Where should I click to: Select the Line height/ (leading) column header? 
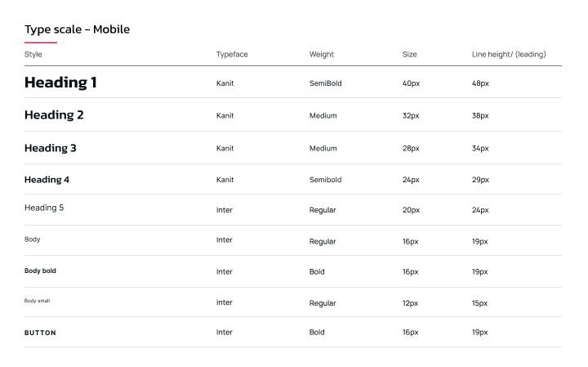click(509, 55)
